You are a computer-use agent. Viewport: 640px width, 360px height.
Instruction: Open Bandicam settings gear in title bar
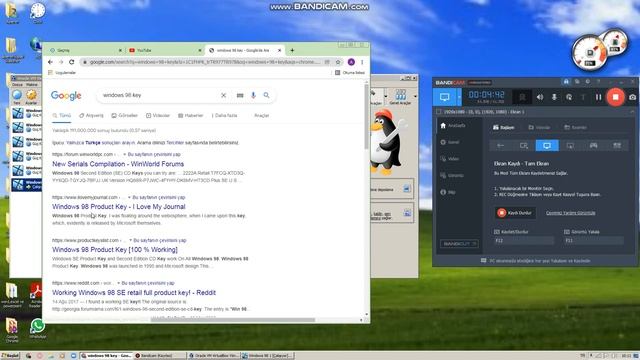point(587,82)
